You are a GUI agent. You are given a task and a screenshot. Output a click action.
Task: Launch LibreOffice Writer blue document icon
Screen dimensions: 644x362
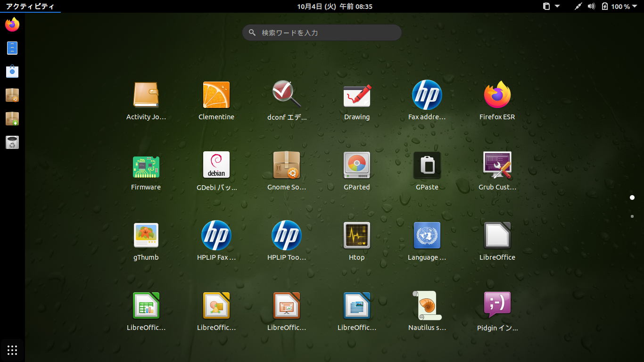(357, 305)
